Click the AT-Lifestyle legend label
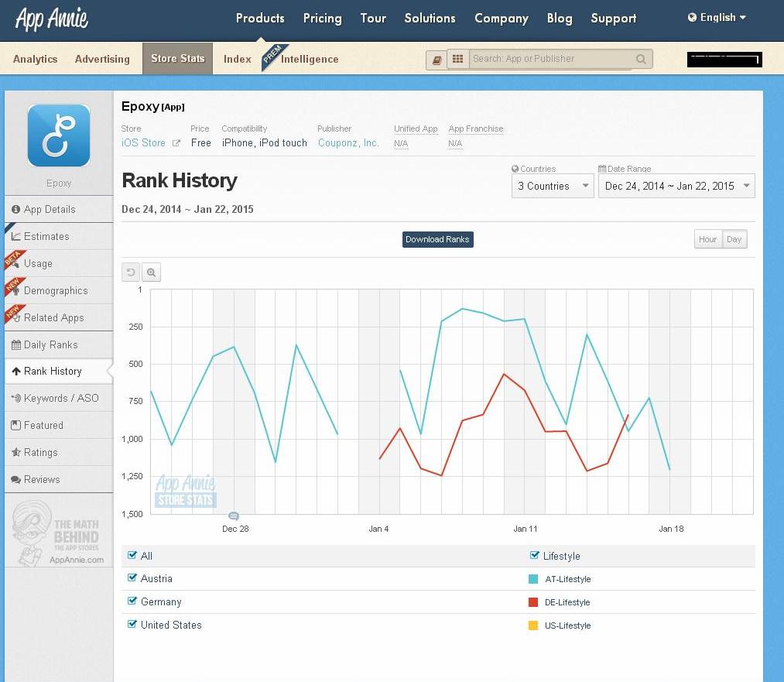The height and width of the screenshot is (682, 784). 568,579
